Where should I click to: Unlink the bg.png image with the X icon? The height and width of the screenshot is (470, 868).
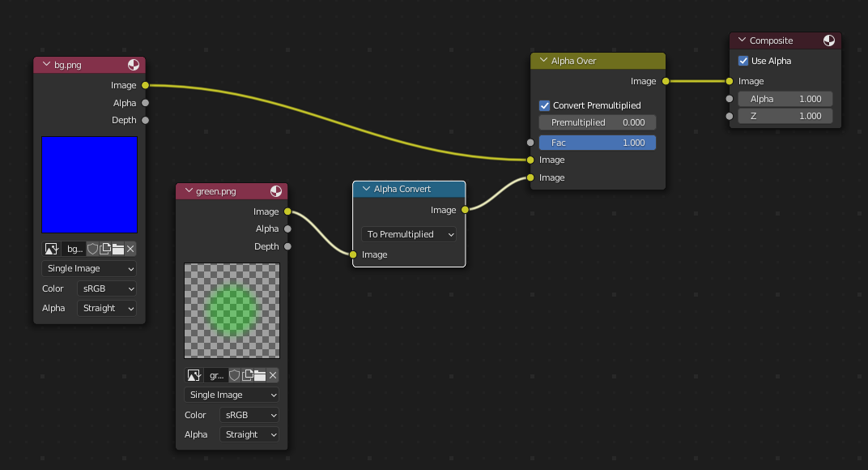[130, 249]
